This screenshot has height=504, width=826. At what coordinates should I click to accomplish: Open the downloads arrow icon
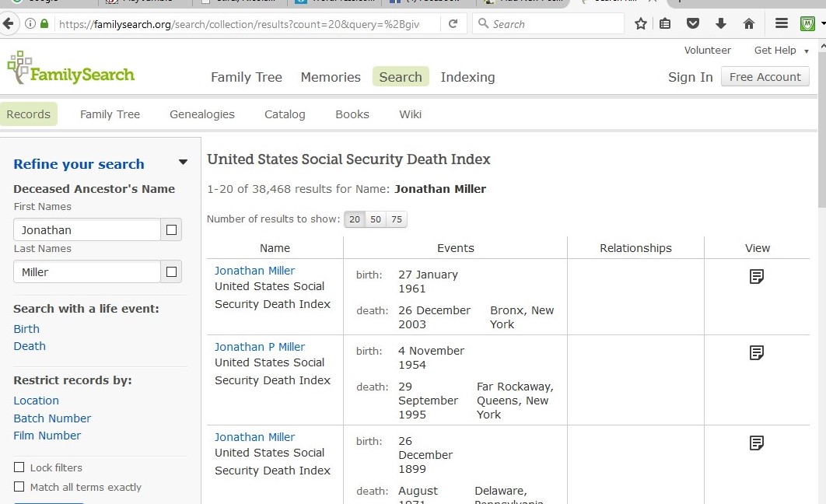pos(721,23)
